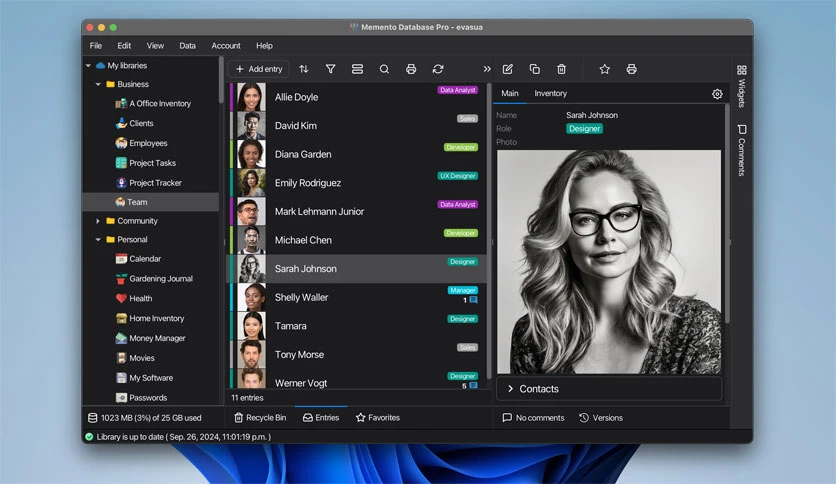Click the Project Tracker library icon

(x=121, y=183)
